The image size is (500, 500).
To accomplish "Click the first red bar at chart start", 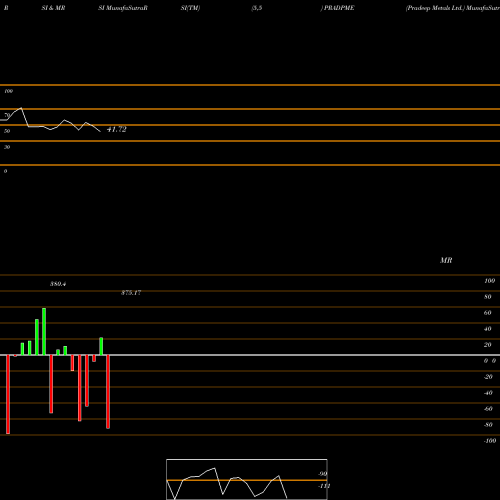I will point(8,394).
